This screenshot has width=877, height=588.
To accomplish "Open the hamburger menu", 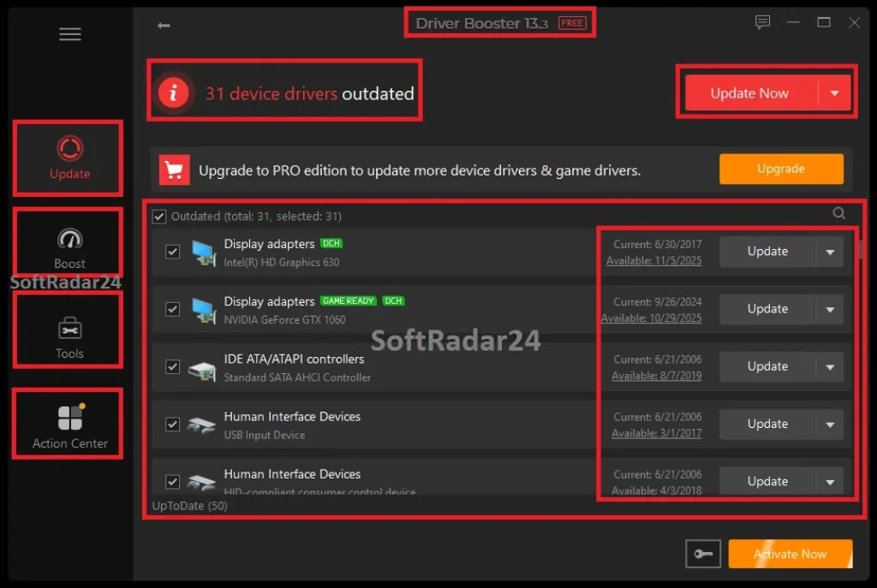I will [x=69, y=34].
